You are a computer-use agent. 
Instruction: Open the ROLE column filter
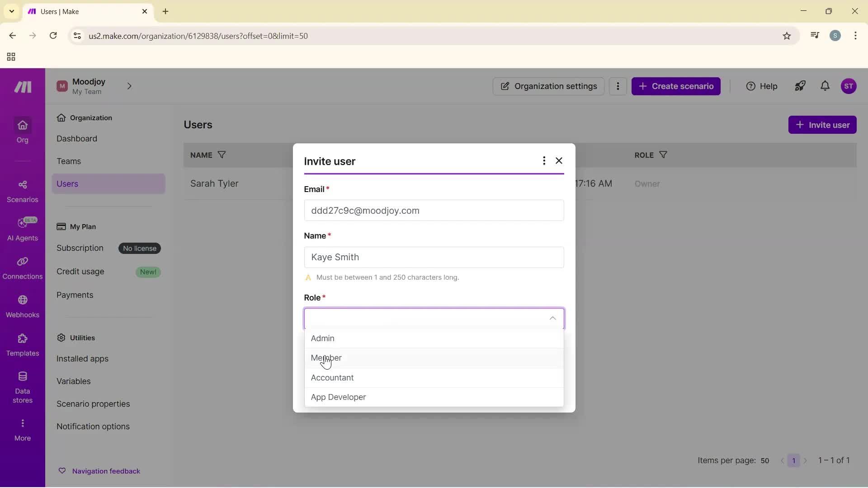[663, 155]
